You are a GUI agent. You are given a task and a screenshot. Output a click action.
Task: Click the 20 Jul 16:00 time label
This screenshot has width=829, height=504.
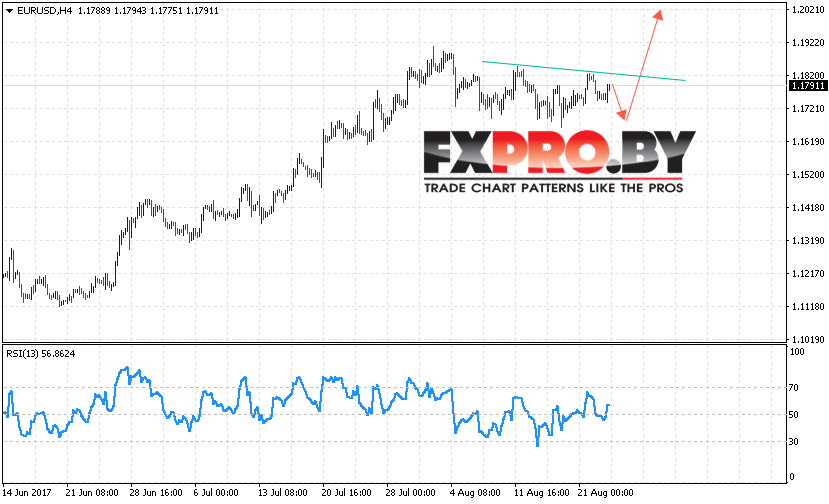[x=347, y=493]
